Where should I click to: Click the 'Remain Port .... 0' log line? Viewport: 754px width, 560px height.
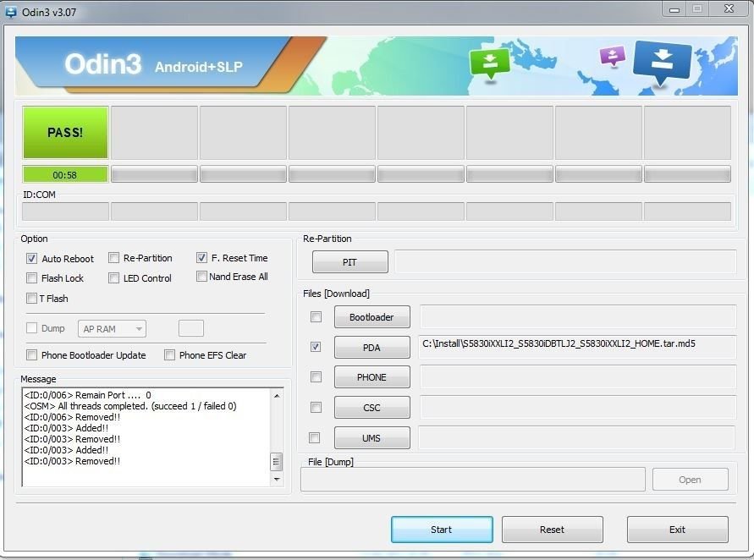pos(87,395)
